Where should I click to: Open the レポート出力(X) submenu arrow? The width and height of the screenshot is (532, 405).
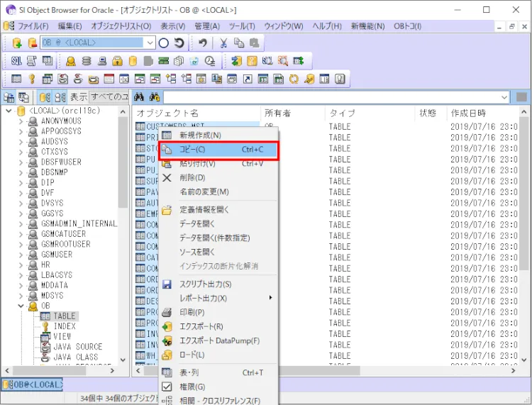coord(270,298)
